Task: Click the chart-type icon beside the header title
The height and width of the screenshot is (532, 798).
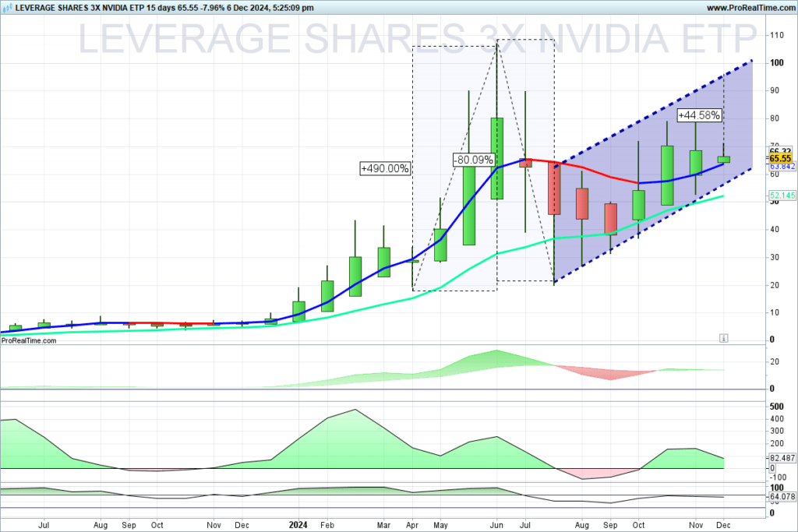Action: click(8, 8)
